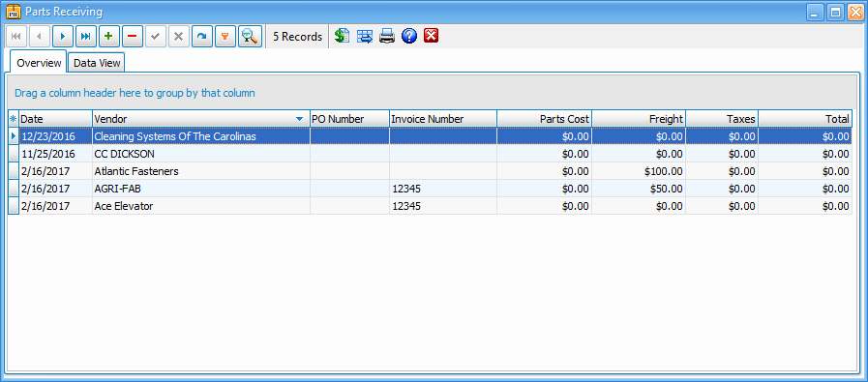Select the CC DICKSON vendor cell
The width and height of the screenshot is (868, 382).
coord(201,154)
